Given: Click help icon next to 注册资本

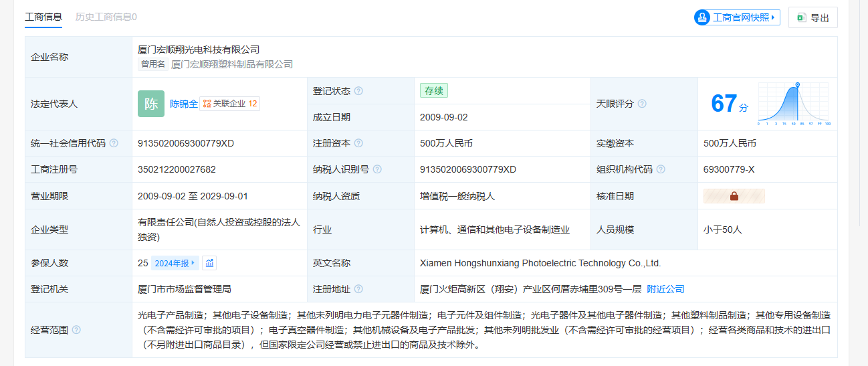Looking at the screenshot, I should [358, 143].
